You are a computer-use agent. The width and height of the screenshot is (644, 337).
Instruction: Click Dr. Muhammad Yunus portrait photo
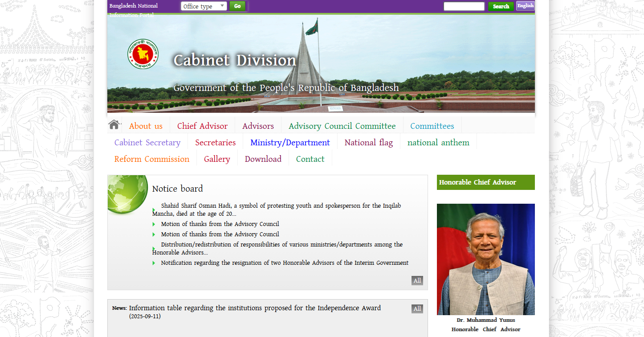point(485,259)
